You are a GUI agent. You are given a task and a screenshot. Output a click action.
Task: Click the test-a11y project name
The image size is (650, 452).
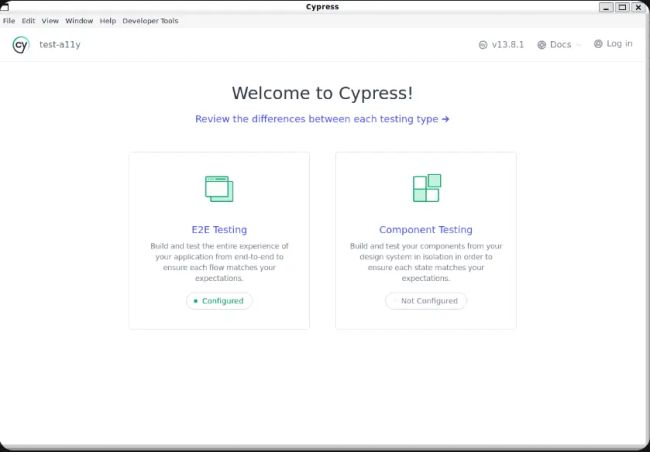click(60, 45)
